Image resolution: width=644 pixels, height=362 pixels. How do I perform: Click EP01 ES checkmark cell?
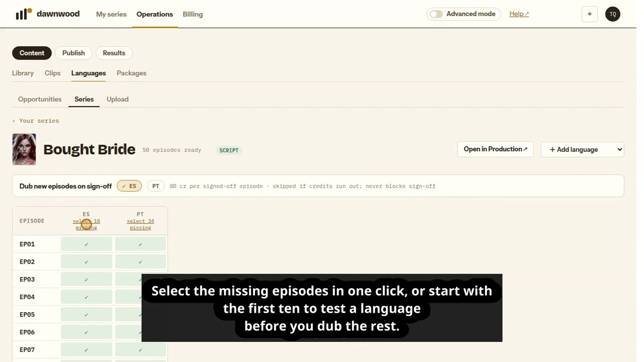click(86, 244)
